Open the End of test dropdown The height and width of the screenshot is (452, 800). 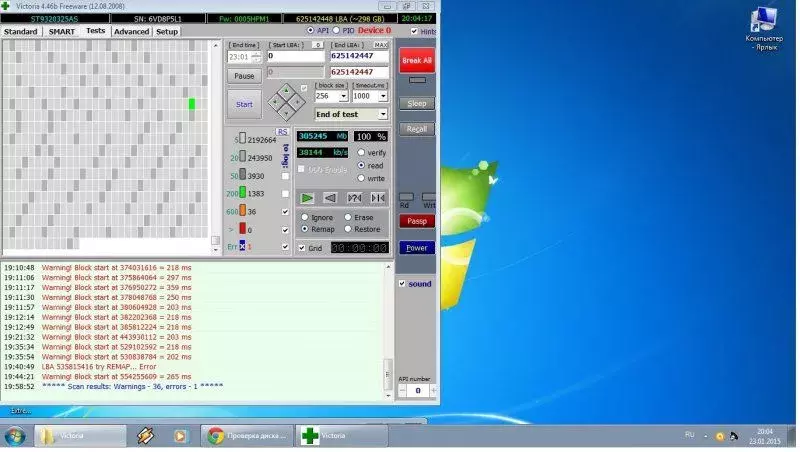(x=383, y=114)
